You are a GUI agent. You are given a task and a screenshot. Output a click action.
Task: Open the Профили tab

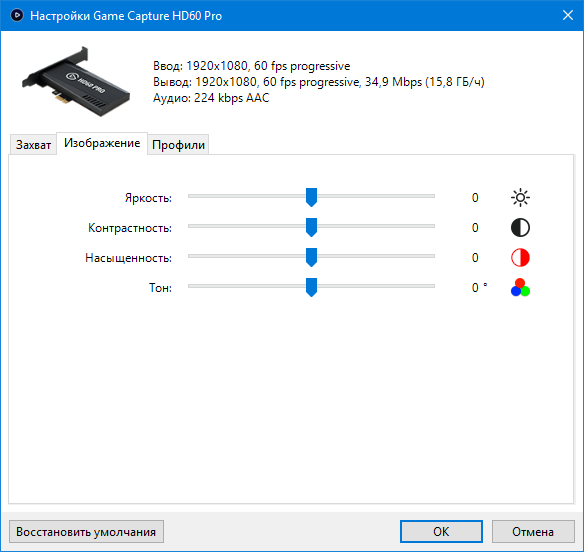178,145
